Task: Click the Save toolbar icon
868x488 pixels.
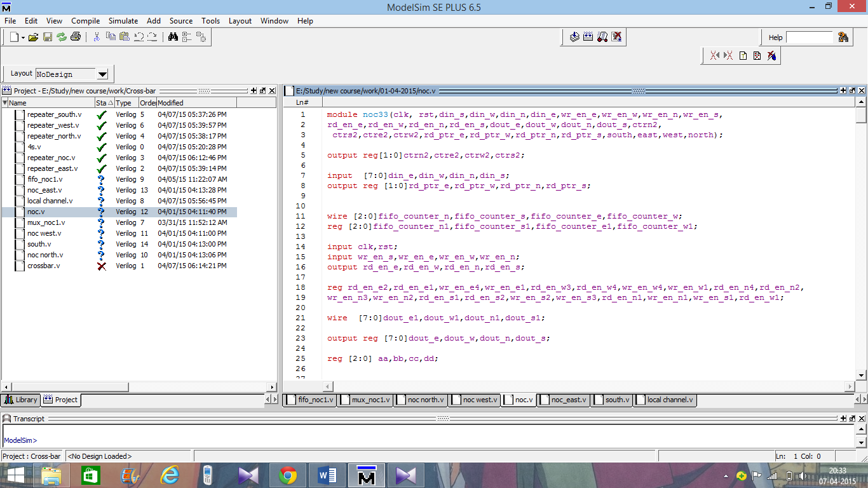Action: point(48,37)
